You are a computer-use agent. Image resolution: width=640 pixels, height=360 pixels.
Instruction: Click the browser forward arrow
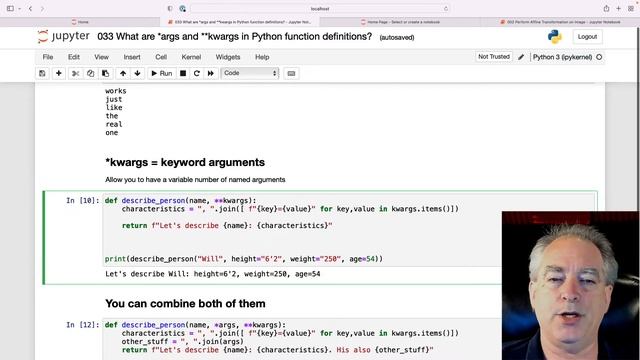(x=42, y=9)
